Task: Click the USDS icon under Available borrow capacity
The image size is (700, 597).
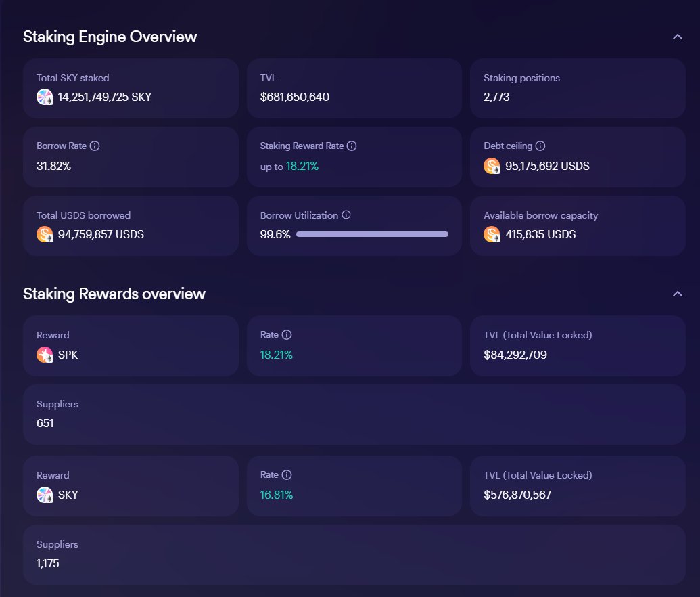Action: (492, 235)
